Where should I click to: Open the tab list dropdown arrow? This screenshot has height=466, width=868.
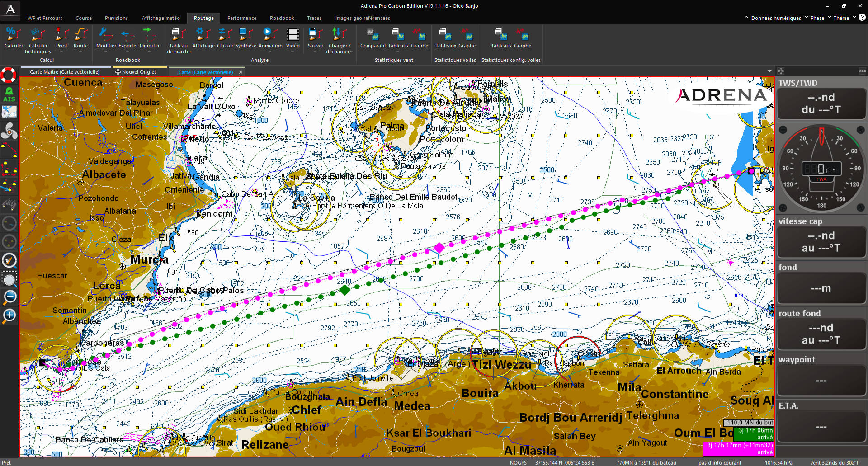[769, 71]
